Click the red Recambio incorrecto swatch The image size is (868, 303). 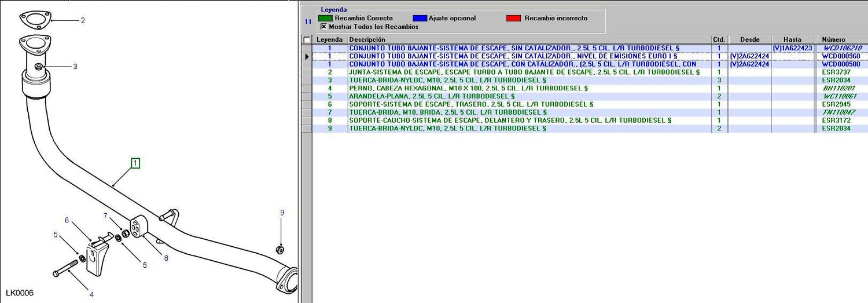click(513, 18)
